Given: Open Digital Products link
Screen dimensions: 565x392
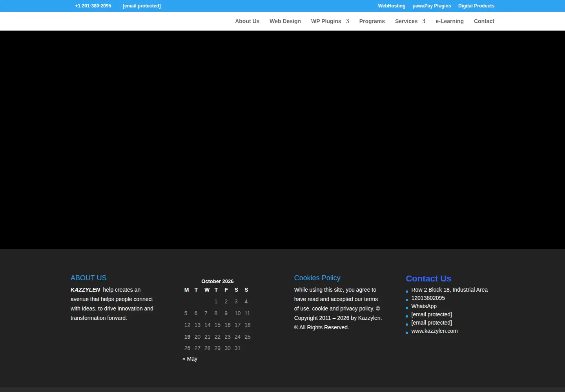Looking at the screenshot, I should click(476, 6).
